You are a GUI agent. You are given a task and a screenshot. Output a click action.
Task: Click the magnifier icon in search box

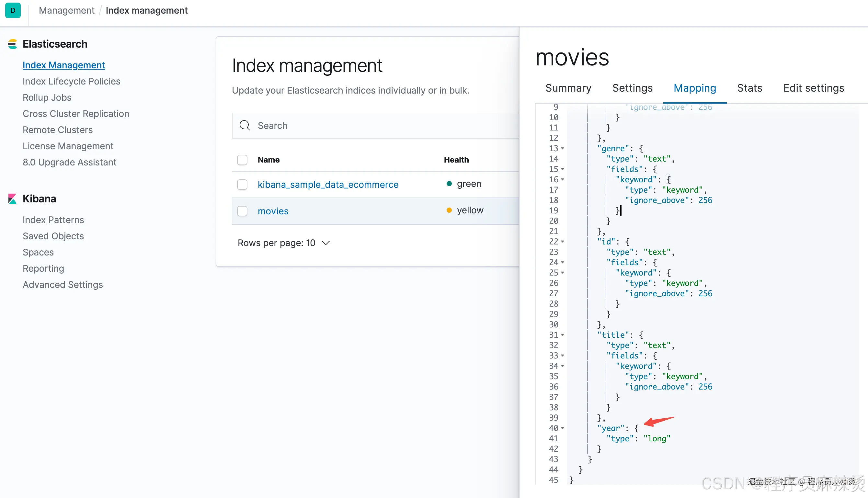coord(245,126)
